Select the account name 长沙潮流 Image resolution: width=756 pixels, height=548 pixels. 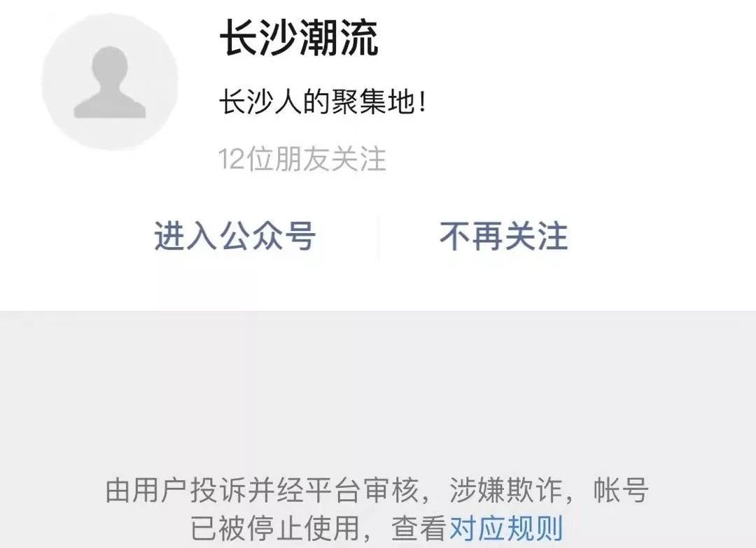(x=299, y=38)
